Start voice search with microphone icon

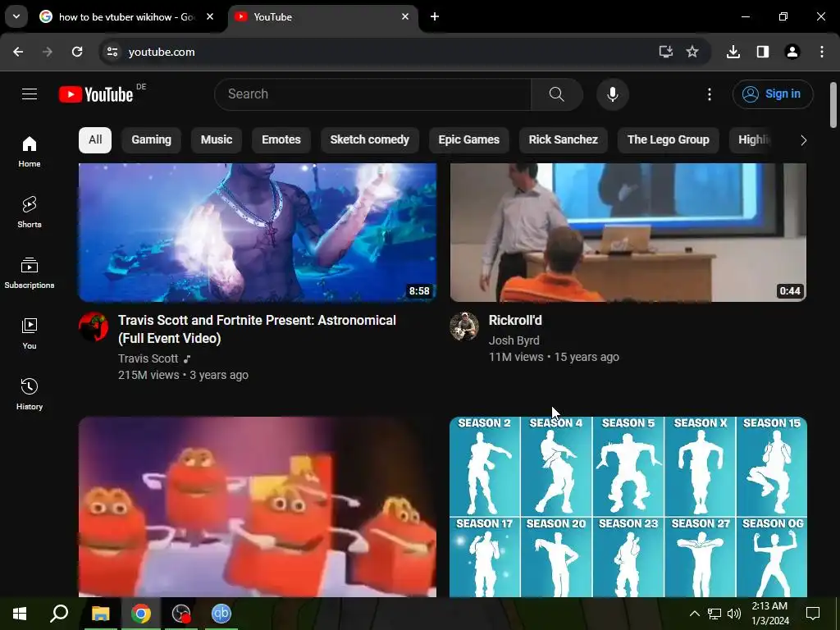[612, 94]
